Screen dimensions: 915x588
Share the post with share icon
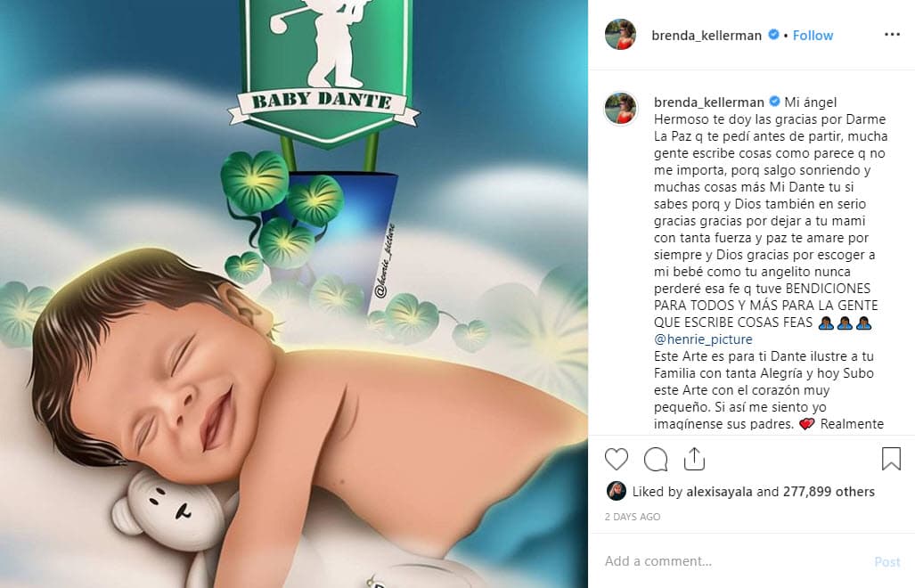(x=694, y=459)
